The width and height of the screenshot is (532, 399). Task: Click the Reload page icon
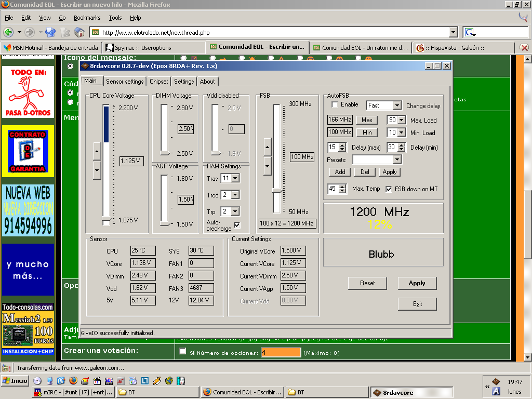pos(50,32)
